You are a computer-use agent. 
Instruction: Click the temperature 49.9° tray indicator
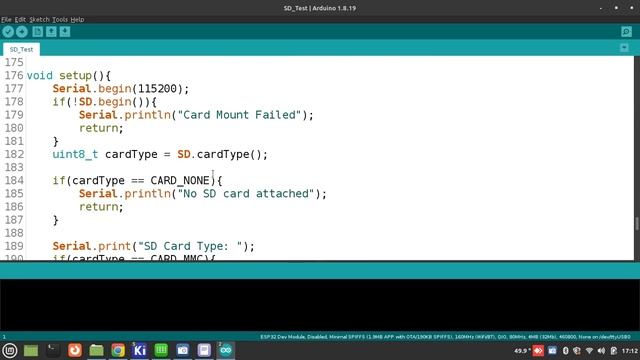pos(522,351)
